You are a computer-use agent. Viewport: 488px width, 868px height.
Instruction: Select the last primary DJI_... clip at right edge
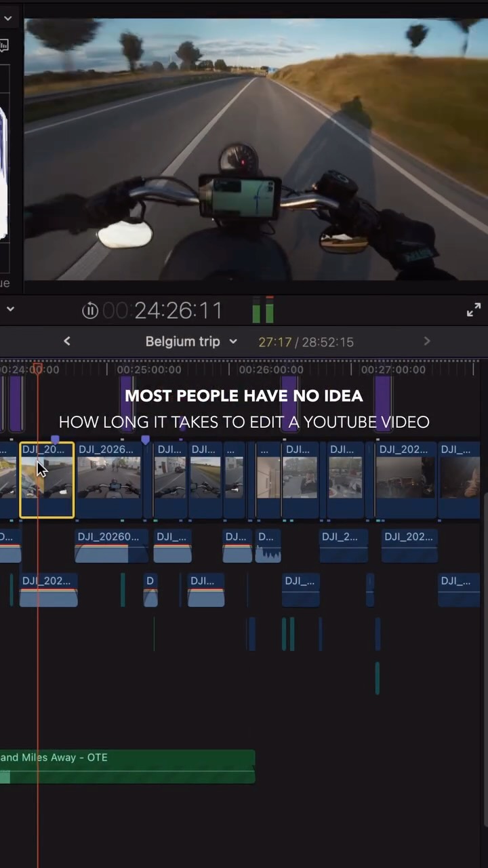pos(460,480)
